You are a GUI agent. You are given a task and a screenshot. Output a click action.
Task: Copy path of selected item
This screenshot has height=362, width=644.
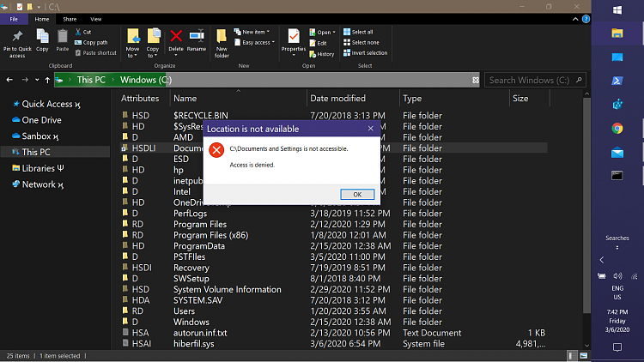click(91, 42)
